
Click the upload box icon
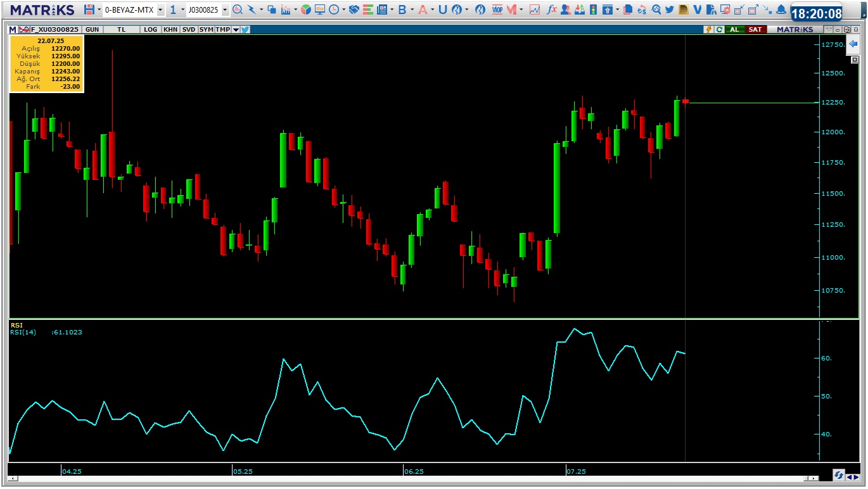pos(608,10)
